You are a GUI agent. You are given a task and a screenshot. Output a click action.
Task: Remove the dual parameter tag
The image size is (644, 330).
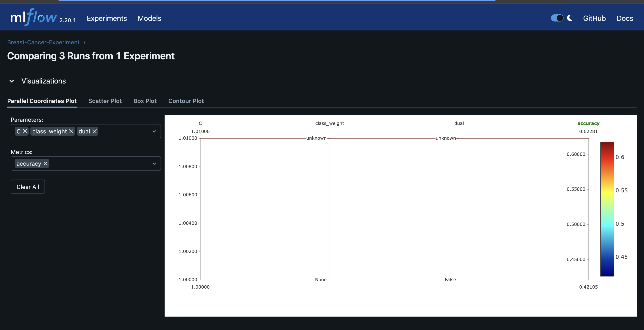pos(95,131)
